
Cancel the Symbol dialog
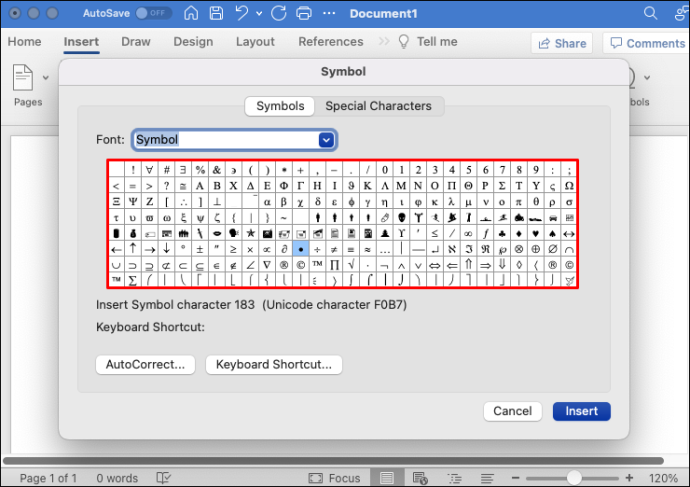point(513,411)
